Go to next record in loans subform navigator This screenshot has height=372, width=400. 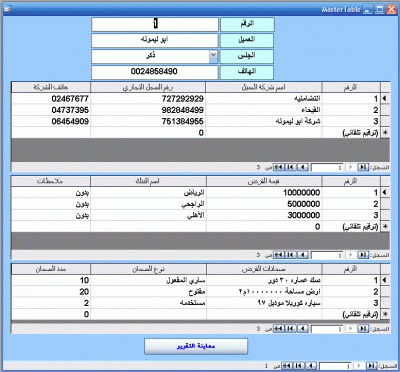tap(303, 255)
